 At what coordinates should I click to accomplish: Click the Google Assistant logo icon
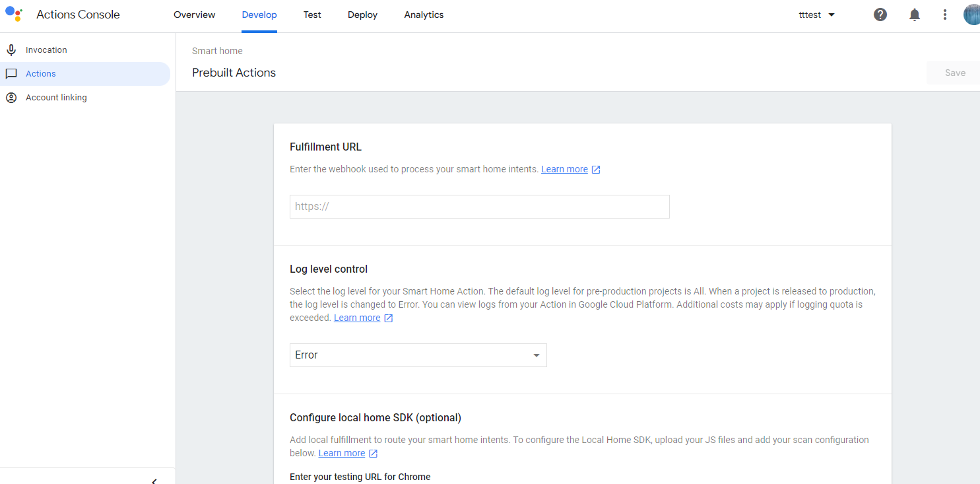[x=14, y=14]
